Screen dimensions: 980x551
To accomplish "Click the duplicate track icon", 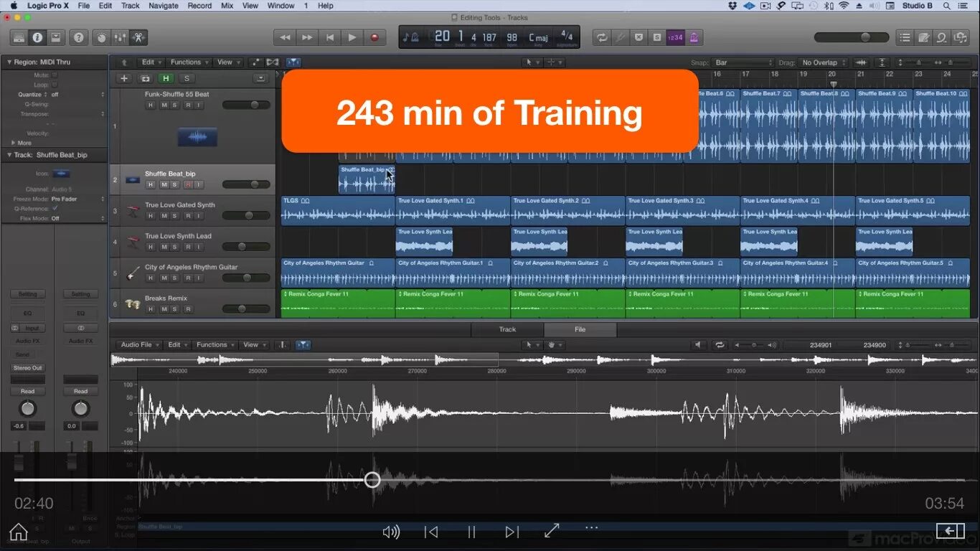I will point(146,78).
